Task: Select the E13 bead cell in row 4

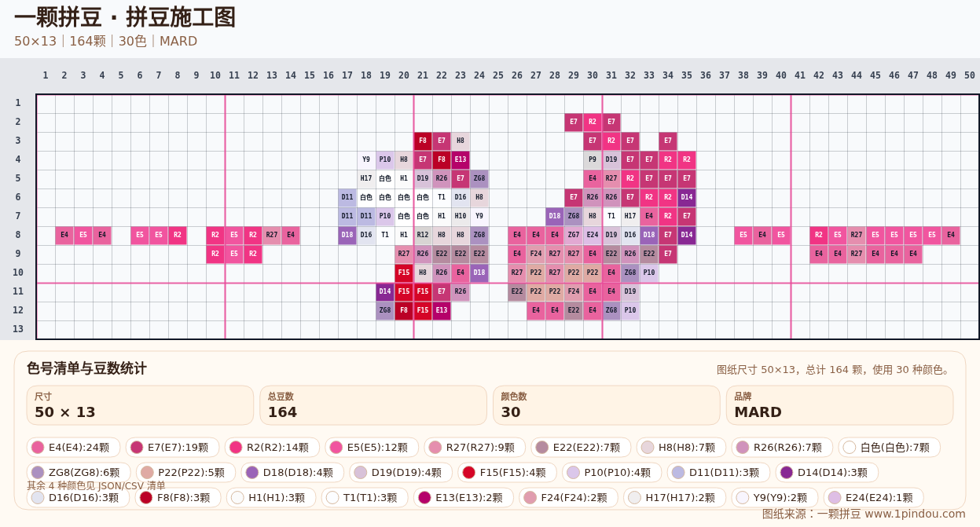Action: pyautogui.click(x=461, y=160)
